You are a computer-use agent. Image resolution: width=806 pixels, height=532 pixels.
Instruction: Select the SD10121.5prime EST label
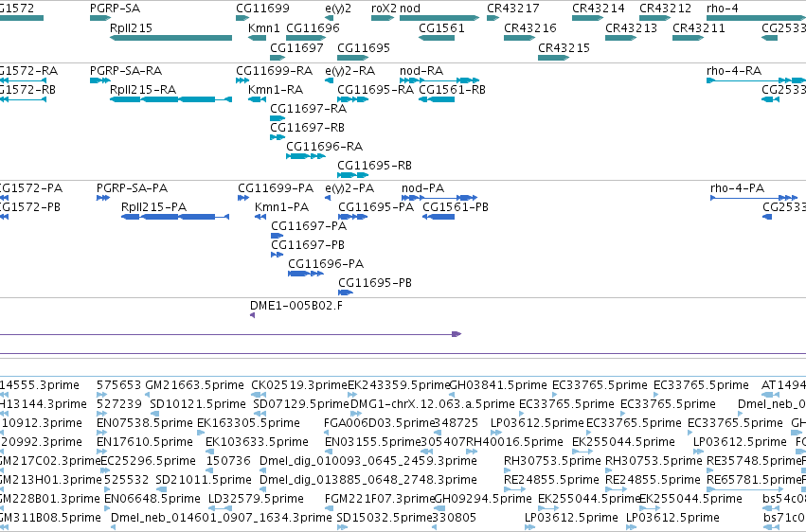pyautogui.click(x=198, y=404)
